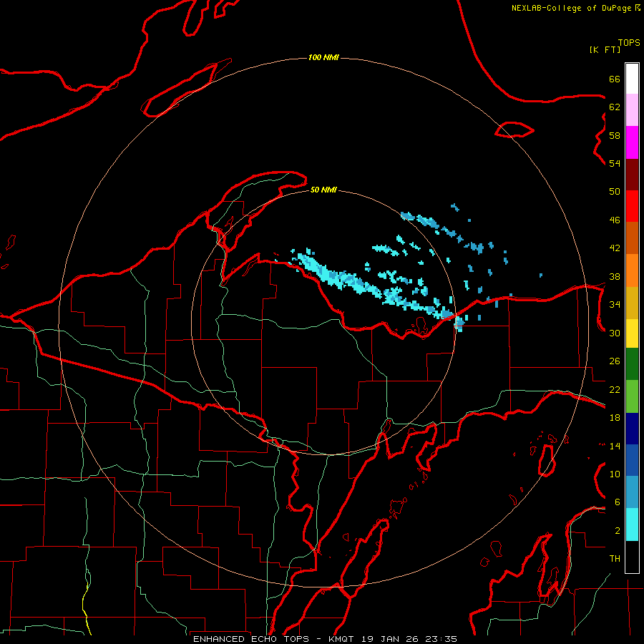
Task: Click the gold 34-38 kft color band
Action: tap(632, 303)
